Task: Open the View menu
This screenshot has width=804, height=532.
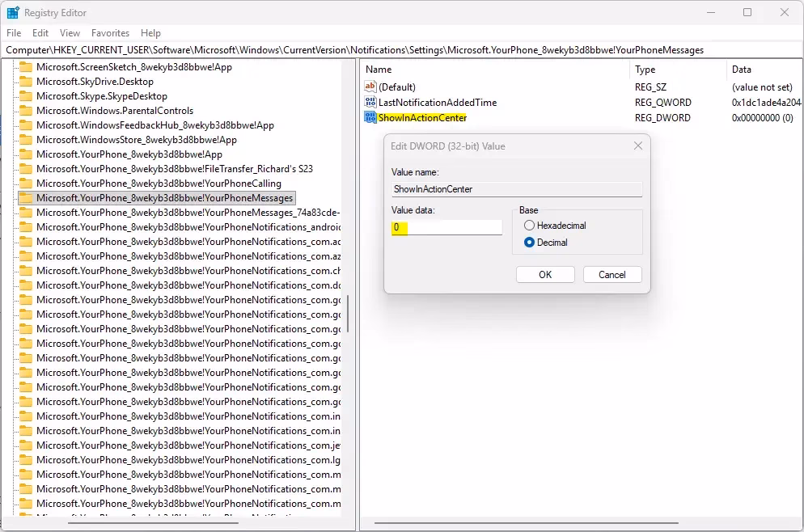Action: [x=70, y=33]
